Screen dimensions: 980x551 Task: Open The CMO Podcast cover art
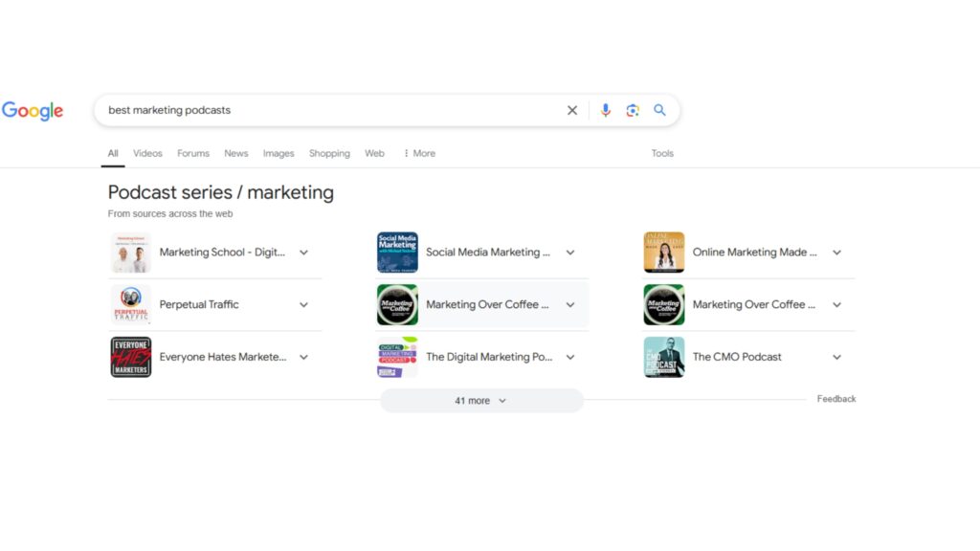click(664, 358)
